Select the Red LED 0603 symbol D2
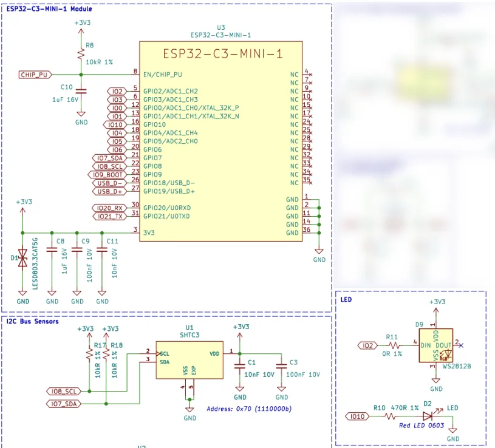This screenshot has width=495, height=448. (428, 416)
